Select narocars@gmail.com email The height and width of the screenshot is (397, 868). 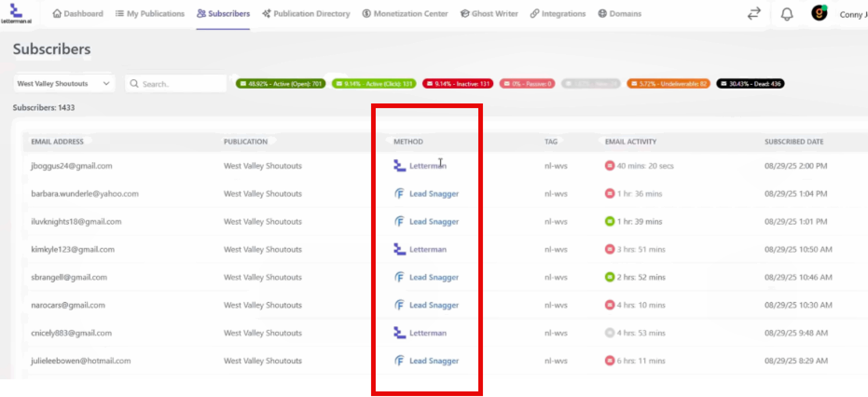point(68,305)
